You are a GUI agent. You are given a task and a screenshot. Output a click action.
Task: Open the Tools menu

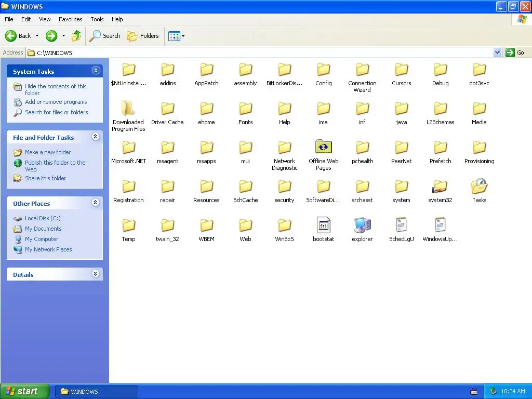pyautogui.click(x=97, y=19)
